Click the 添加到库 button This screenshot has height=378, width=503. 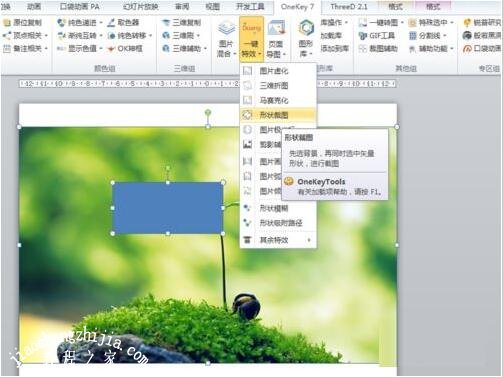335,49
